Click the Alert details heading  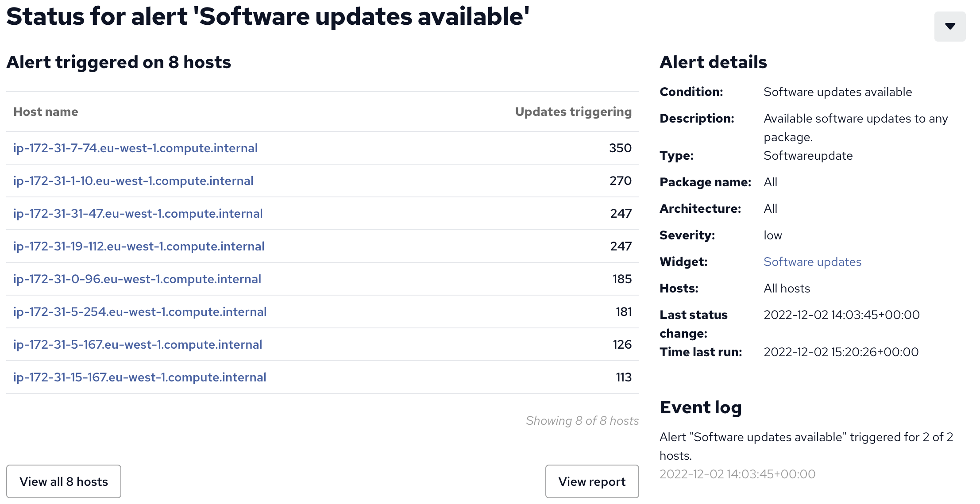713,62
